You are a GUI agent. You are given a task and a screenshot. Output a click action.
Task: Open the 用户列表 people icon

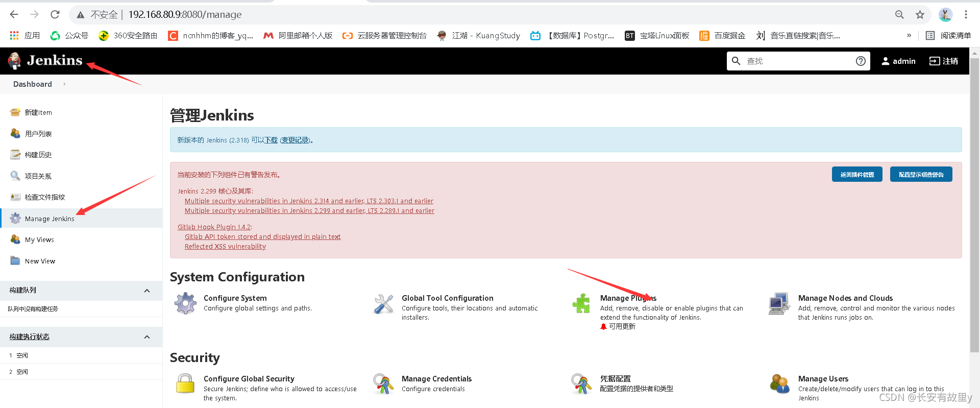15,133
